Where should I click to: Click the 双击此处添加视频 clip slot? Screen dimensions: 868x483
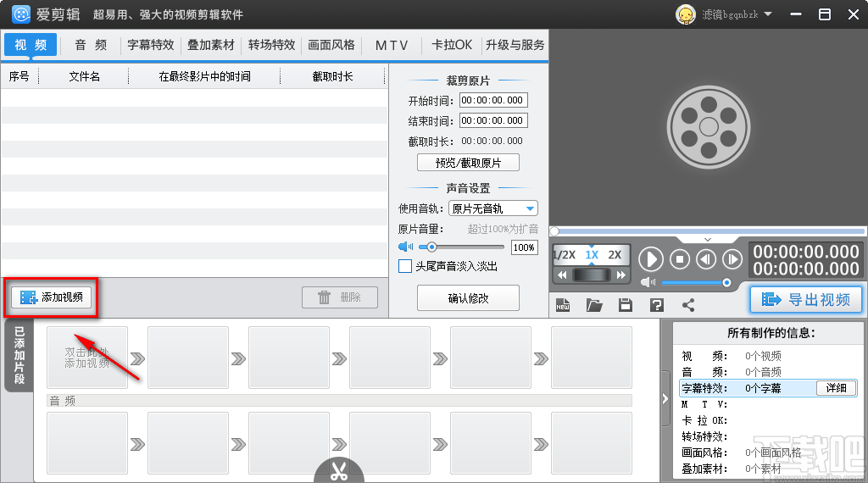(87, 358)
